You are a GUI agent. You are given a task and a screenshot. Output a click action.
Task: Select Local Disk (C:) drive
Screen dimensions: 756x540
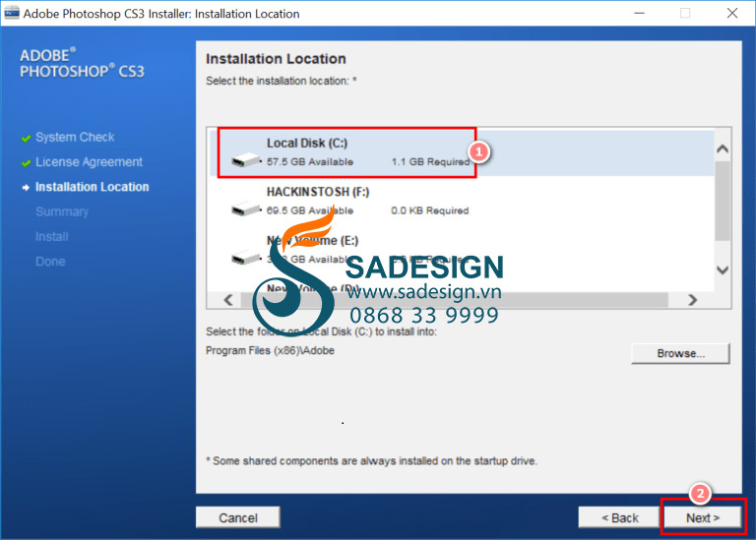pyautogui.click(x=462, y=152)
